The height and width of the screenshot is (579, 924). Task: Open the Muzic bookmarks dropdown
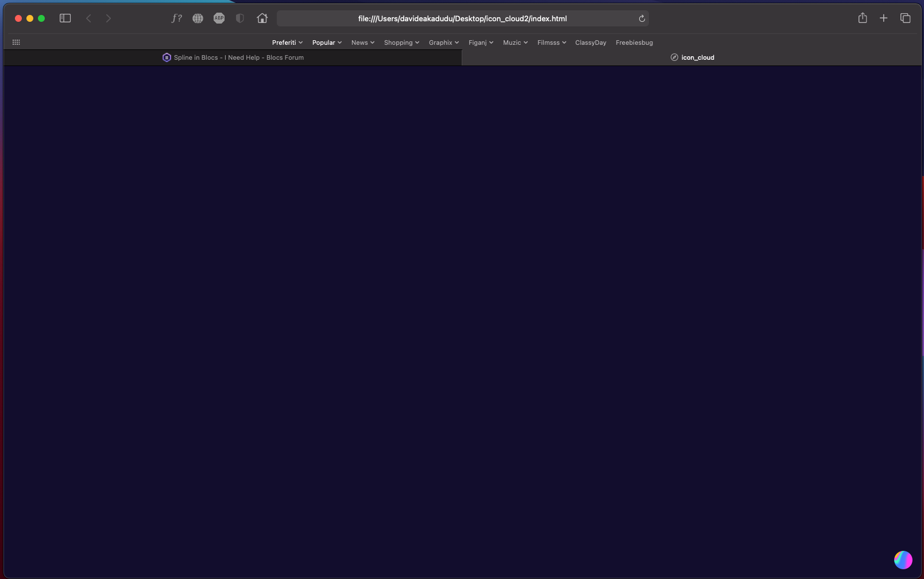pyautogui.click(x=515, y=43)
